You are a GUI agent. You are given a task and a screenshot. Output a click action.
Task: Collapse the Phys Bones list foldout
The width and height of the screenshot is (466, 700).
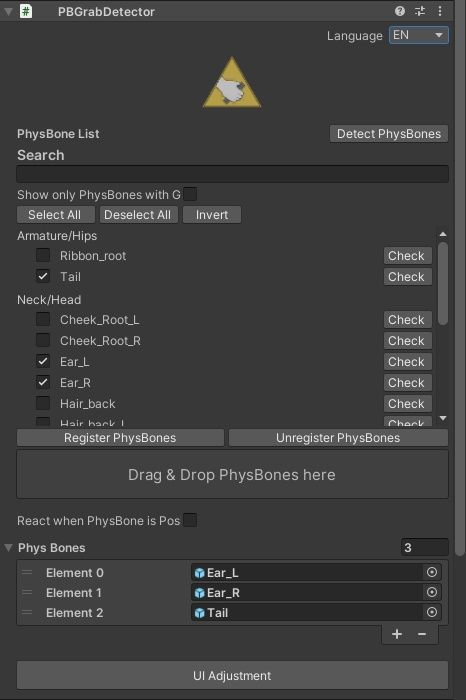(x=8, y=547)
